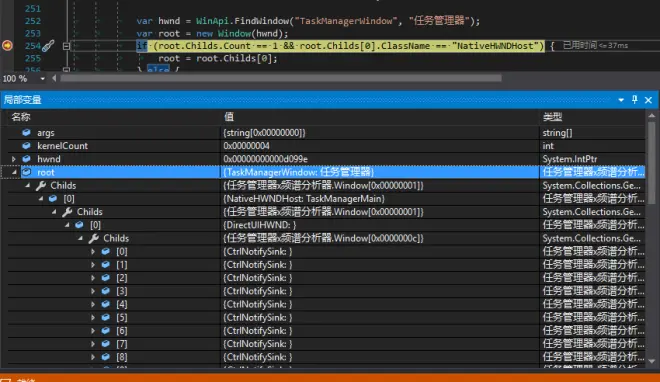Expand CtrlNotifySink item [5]

[93, 318]
